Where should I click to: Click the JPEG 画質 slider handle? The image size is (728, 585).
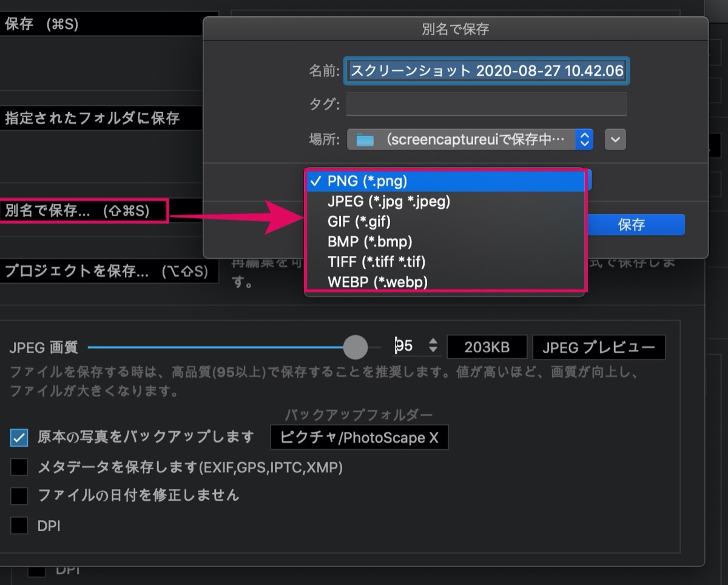click(x=356, y=347)
